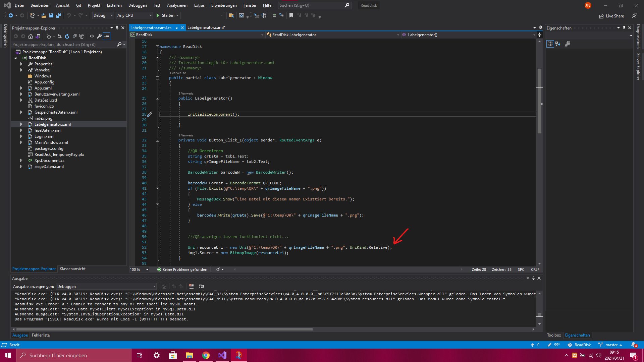Open the Datei menu
This screenshot has height=362, width=644.
19,5
